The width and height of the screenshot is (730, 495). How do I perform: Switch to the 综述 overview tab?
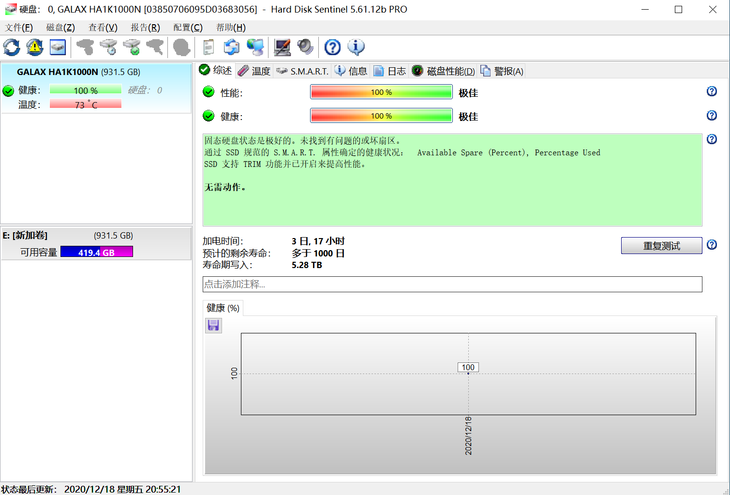(215, 70)
